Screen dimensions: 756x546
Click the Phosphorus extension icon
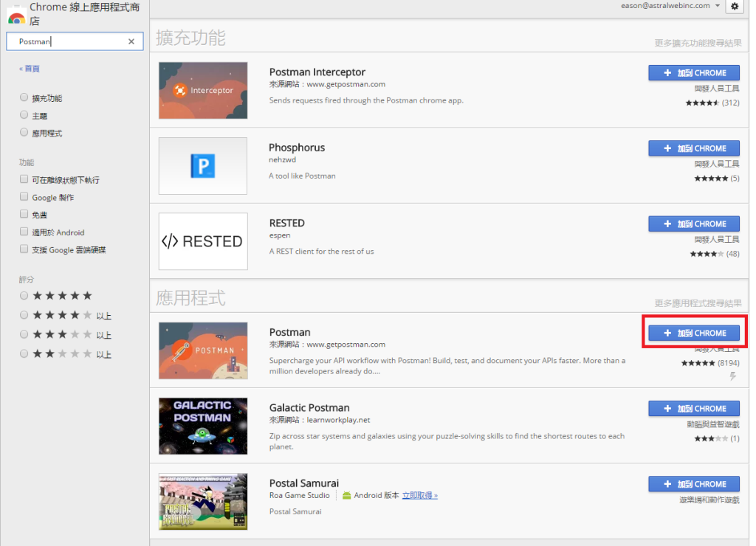click(203, 165)
